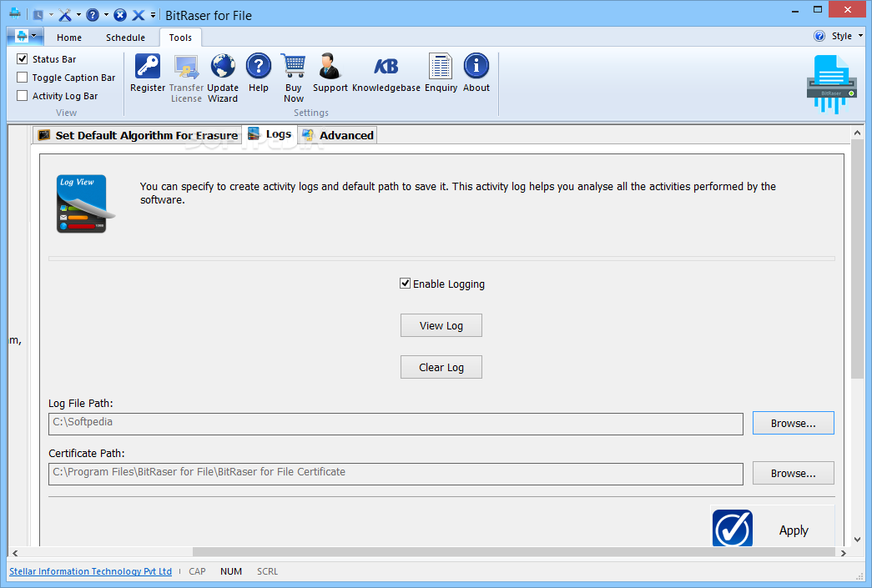The height and width of the screenshot is (588, 872).
Task: Click the Log File Path input field
Action: [x=396, y=424]
